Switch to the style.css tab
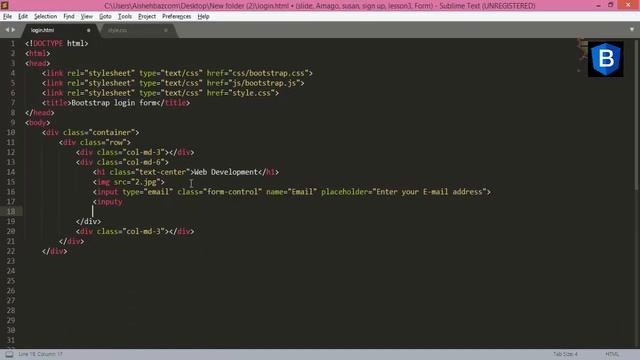 118,30
